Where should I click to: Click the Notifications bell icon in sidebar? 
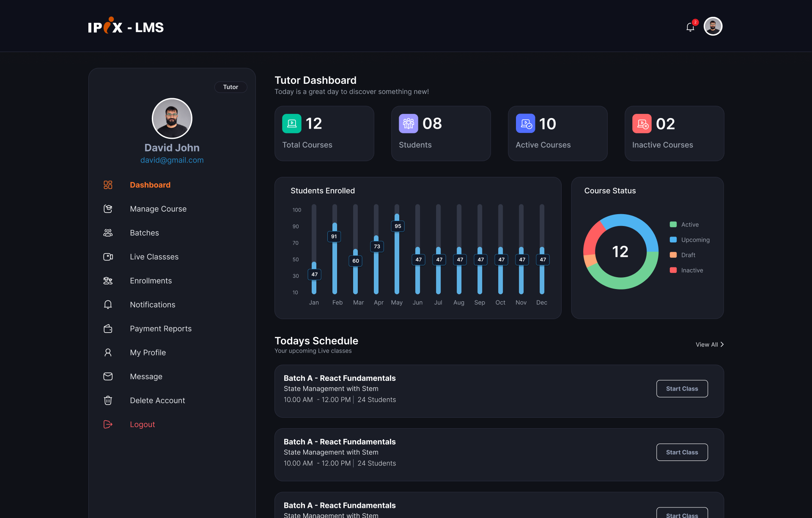pos(108,305)
